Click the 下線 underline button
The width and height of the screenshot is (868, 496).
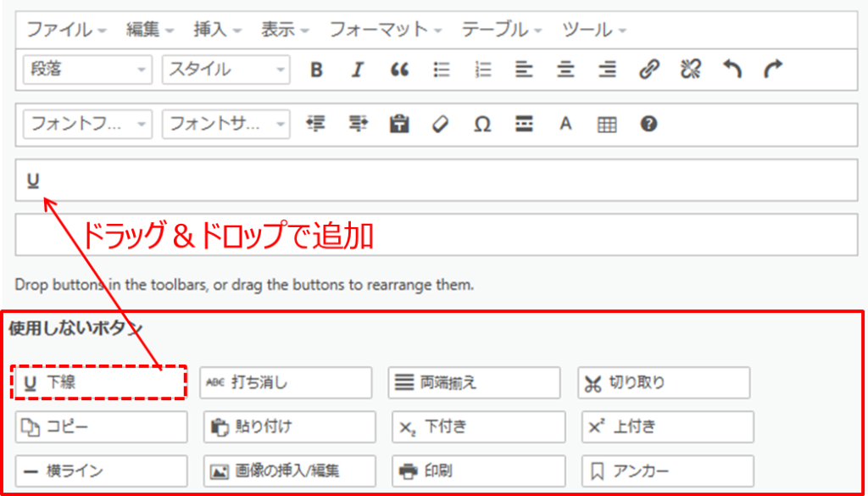pyautogui.click(x=99, y=382)
